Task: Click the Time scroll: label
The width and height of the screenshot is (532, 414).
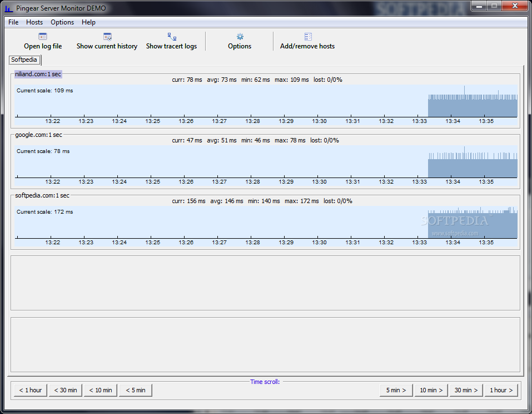Action: pos(265,382)
